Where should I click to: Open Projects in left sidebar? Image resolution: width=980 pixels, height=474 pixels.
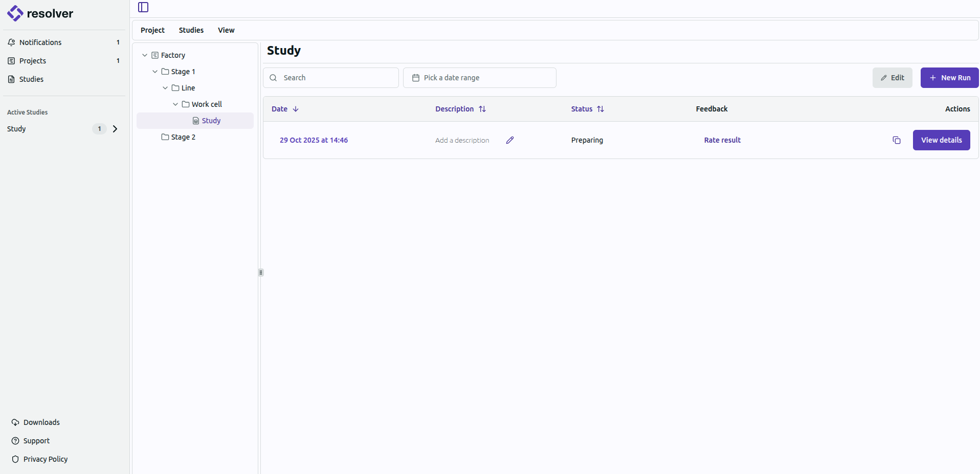(32, 61)
